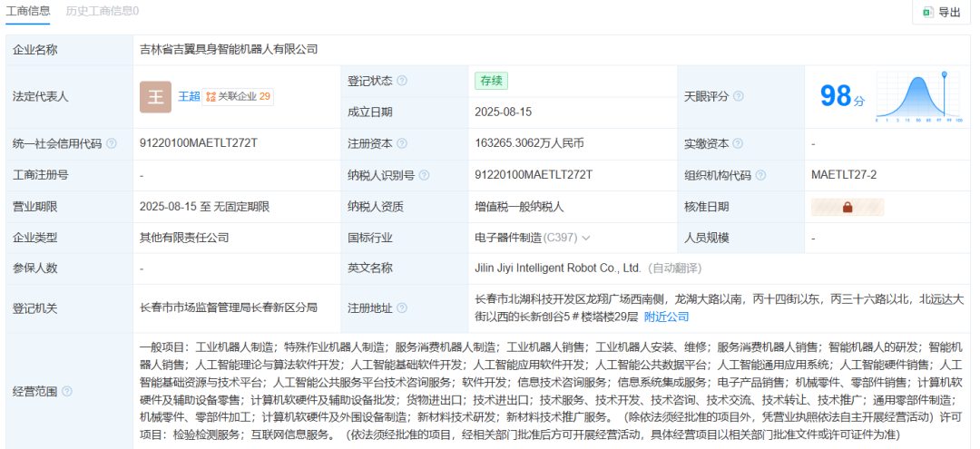This screenshot has height=449, width=980.
Task: Click the Excel icon in 导出 button
Action: tap(929, 12)
